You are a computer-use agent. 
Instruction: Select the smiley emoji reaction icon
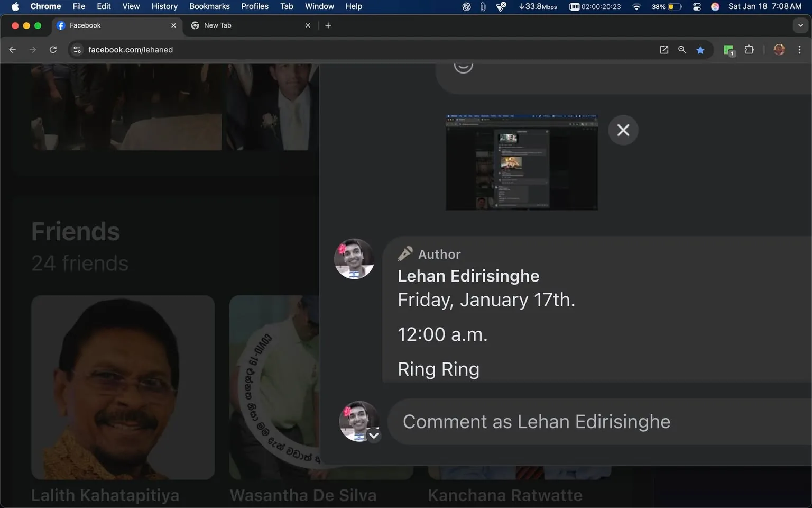coord(463,63)
